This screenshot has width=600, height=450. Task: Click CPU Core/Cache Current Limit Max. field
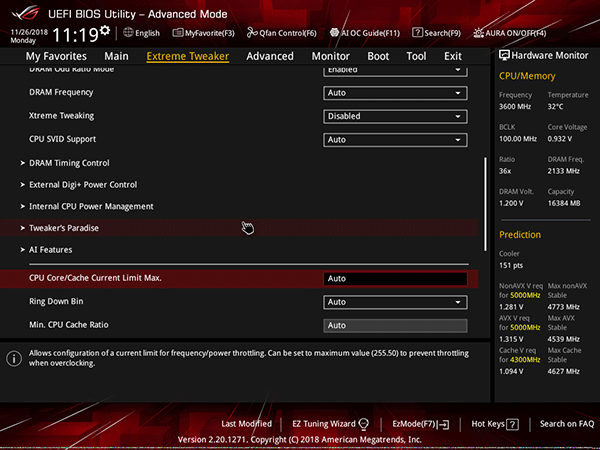[395, 279]
